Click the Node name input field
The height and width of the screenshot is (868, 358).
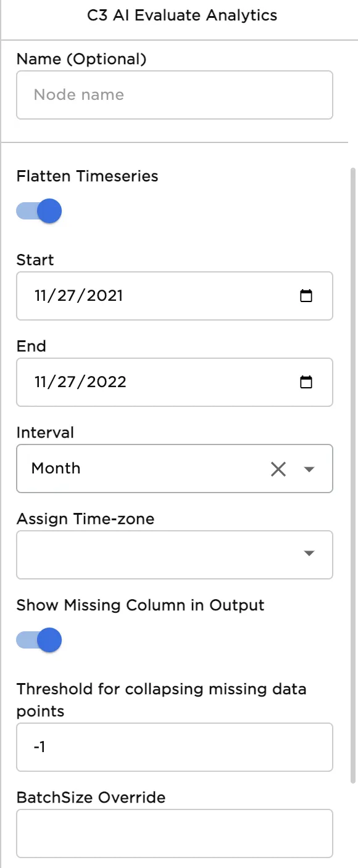[175, 95]
